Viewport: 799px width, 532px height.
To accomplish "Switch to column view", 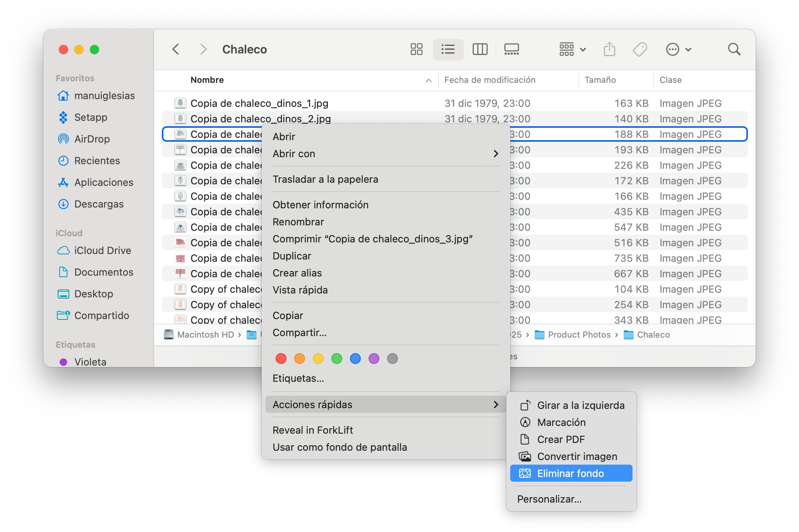I will [x=480, y=49].
